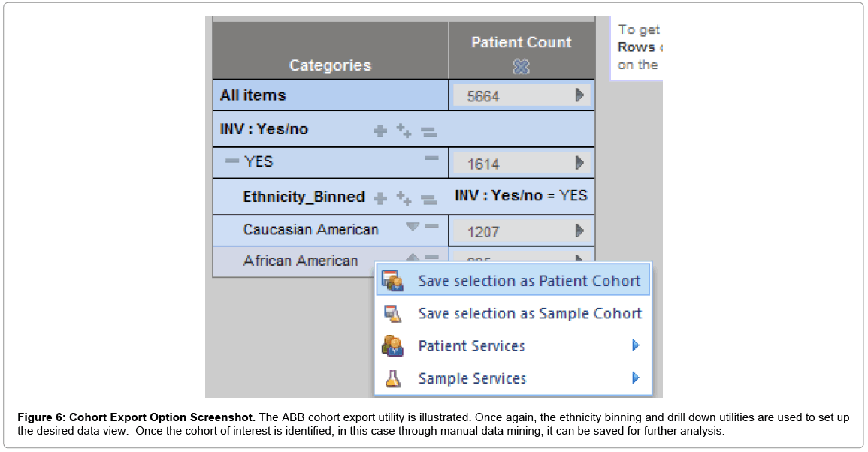This screenshot has width=868, height=452.
Task: Click plus icon next to INV : Yes/no
Action: pos(380,131)
